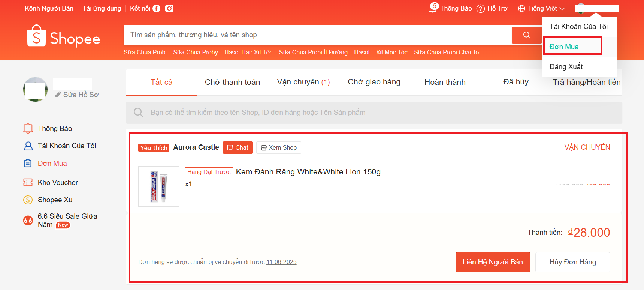The image size is (644, 290).
Task: Click the orange search magnifier button
Action: (x=526, y=35)
